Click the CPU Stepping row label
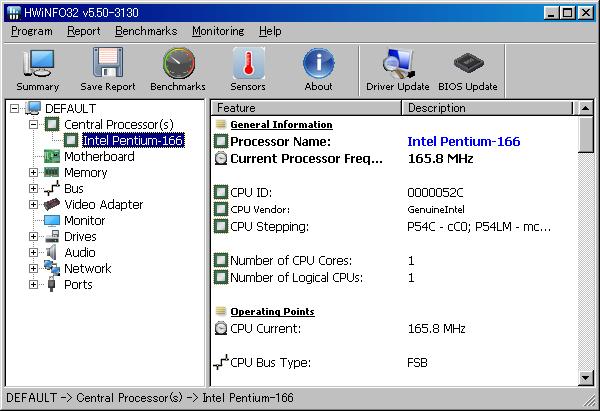 [269, 227]
